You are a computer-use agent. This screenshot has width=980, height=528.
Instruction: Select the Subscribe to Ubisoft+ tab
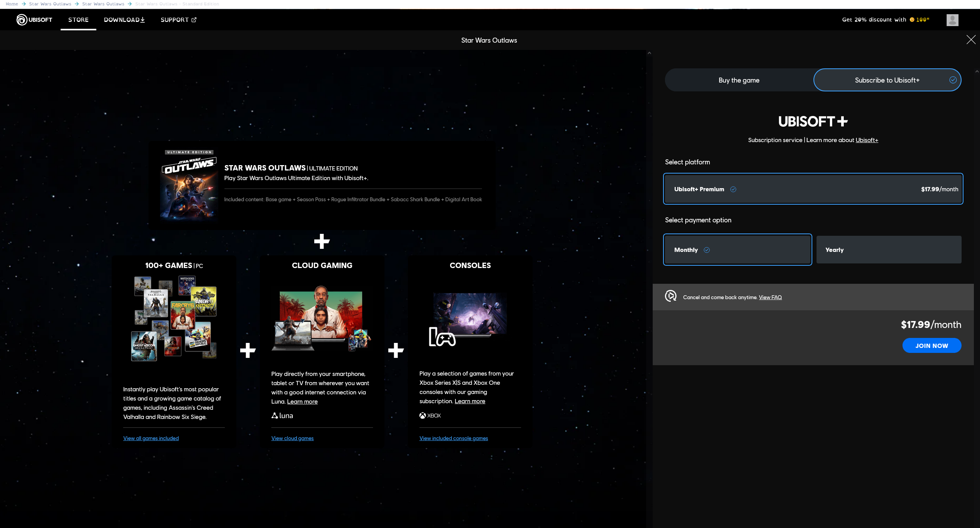tap(887, 80)
